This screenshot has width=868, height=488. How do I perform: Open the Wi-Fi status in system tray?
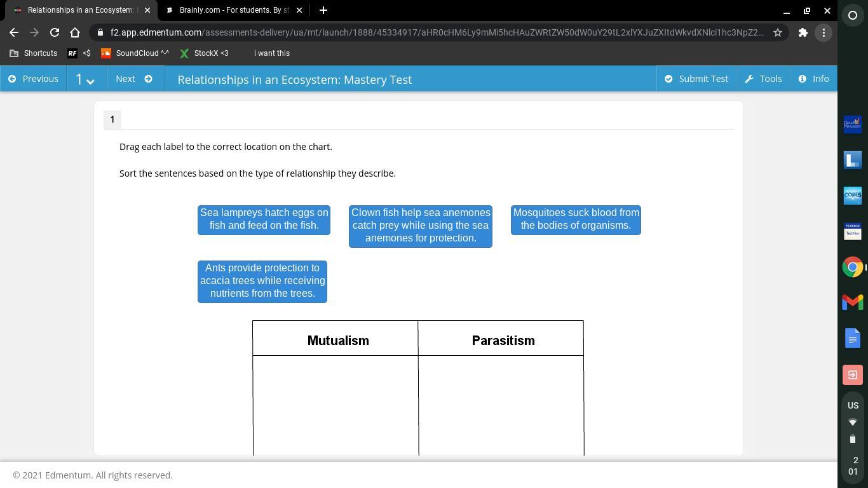[x=853, y=423]
